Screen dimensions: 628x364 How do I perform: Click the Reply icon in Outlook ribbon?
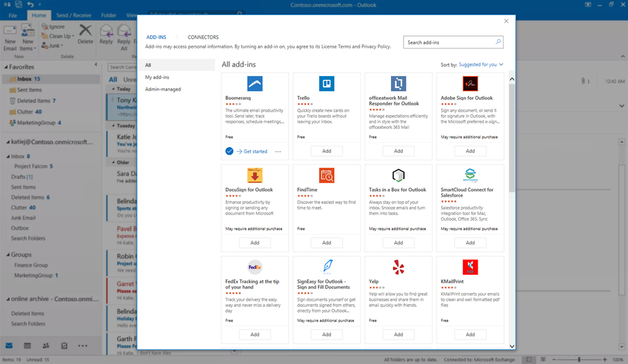tap(106, 31)
